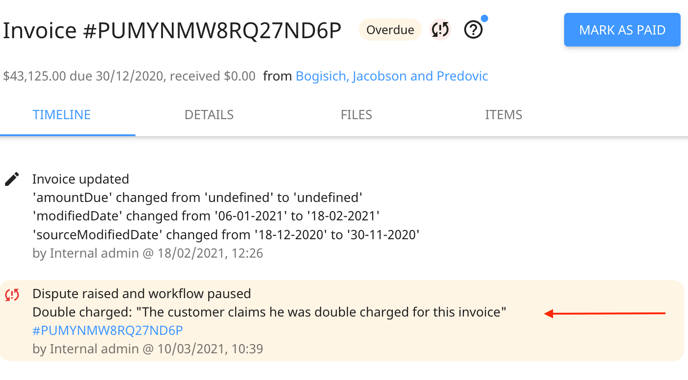Screen dimensions: 688x380
Task: Click the Dispute raised and workflow paused heading
Action: coord(142,294)
